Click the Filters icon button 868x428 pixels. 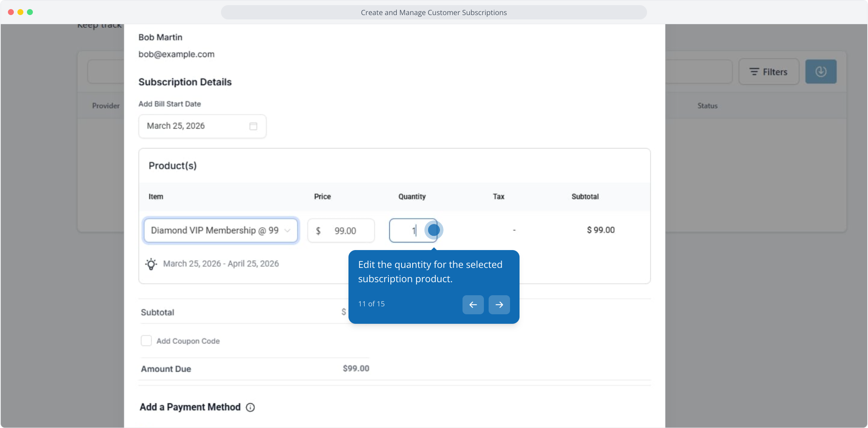(769, 72)
